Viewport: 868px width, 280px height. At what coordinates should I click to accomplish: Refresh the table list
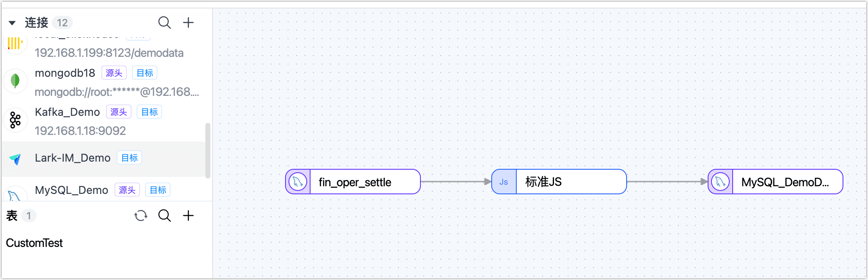pos(140,216)
